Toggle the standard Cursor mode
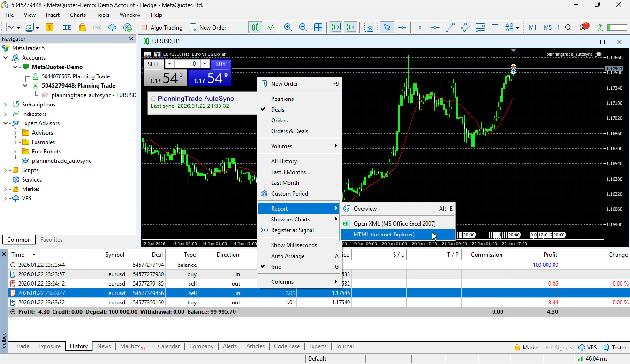 point(387,27)
